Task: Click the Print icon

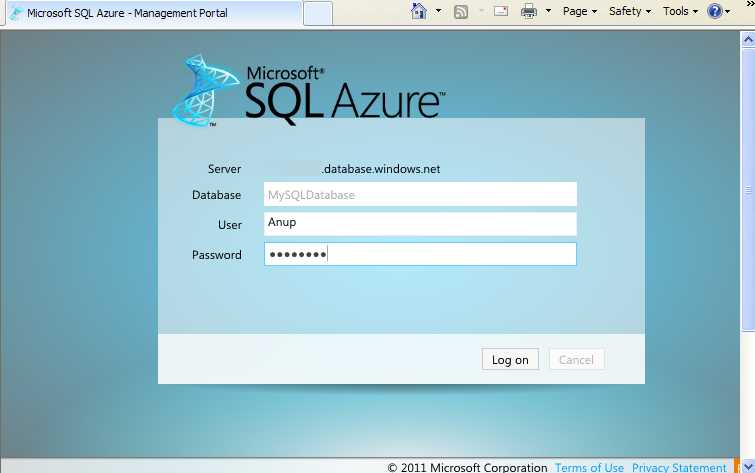Action: (528, 11)
